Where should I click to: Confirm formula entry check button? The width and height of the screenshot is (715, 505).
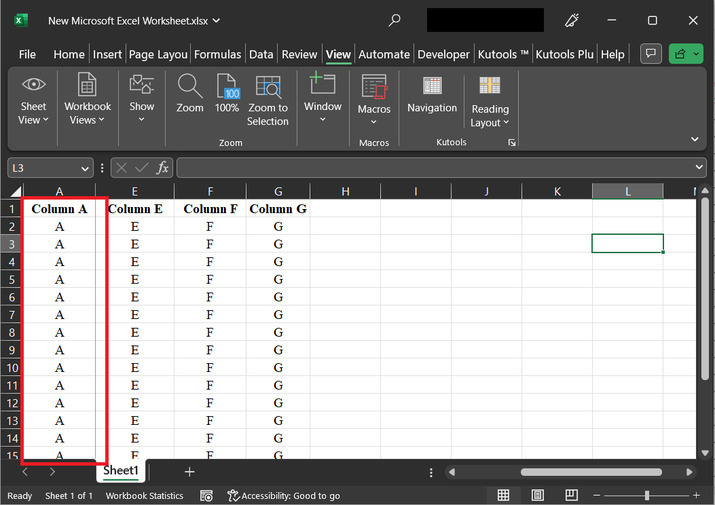point(141,168)
